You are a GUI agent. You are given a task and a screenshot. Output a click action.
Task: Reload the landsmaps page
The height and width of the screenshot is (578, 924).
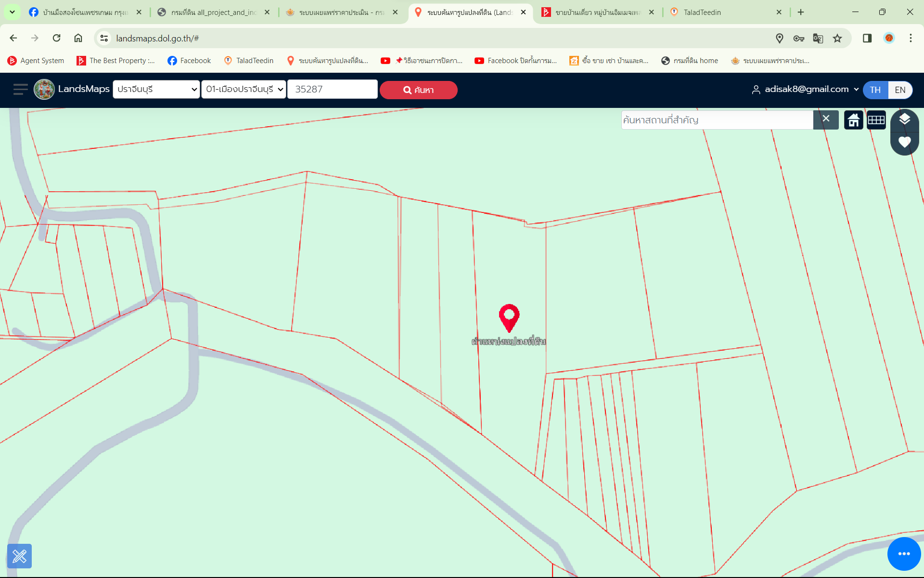[x=56, y=38]
